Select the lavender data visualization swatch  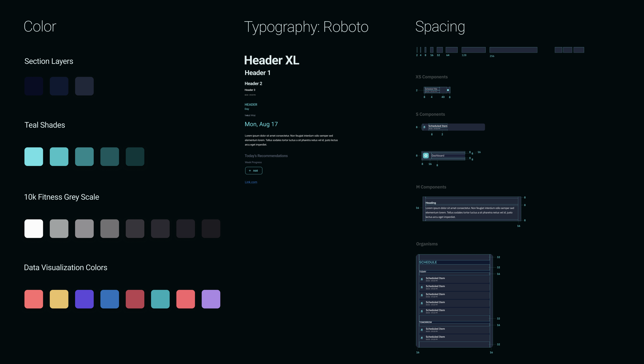211,299
